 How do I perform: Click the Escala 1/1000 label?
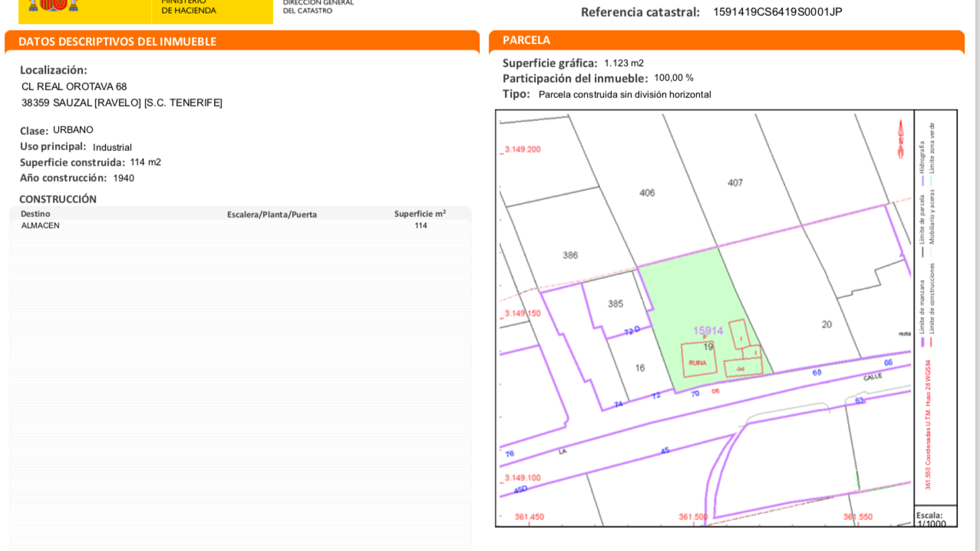(x=930, y=519)
